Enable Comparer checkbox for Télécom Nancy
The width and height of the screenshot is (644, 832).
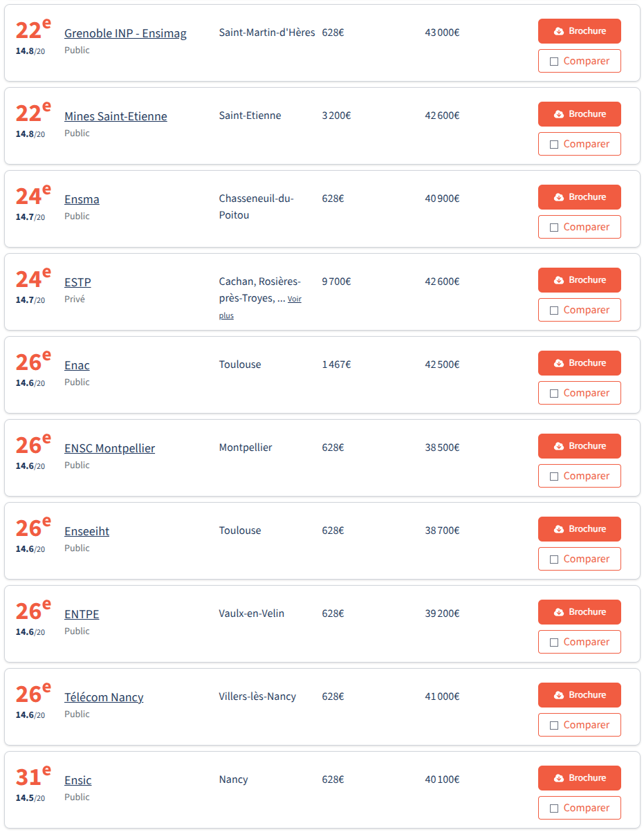(x=554, y=725)
